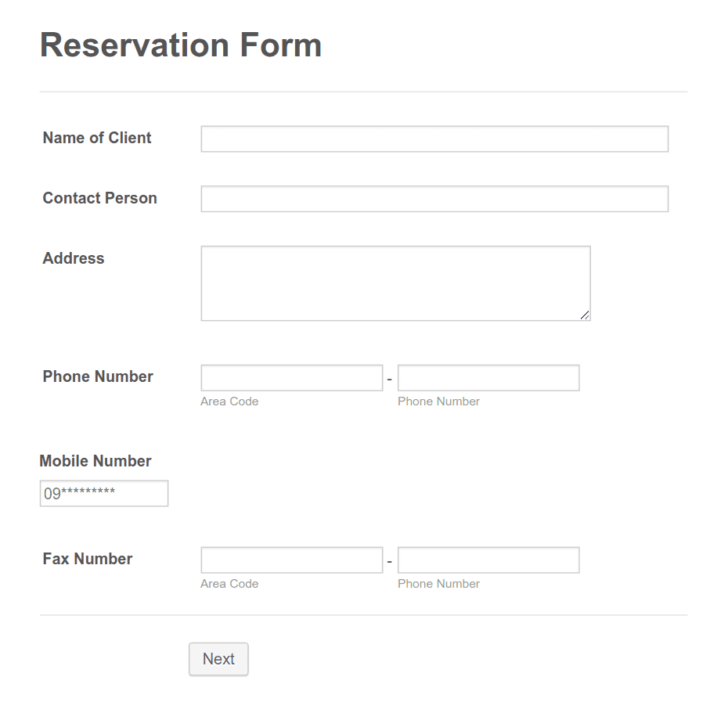Focus the field labeled Area Code under Phone Number
The width and height of the screenshot is (728, 702).
click(x=291, y=377)
